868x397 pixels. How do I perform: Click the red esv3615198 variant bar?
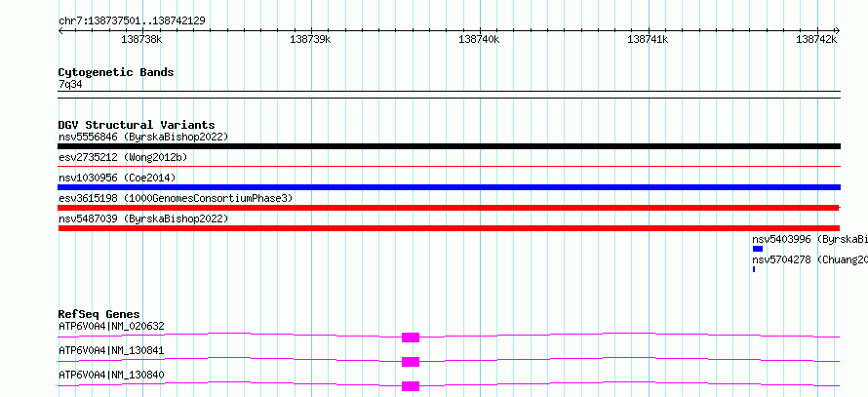pos(449,208)
